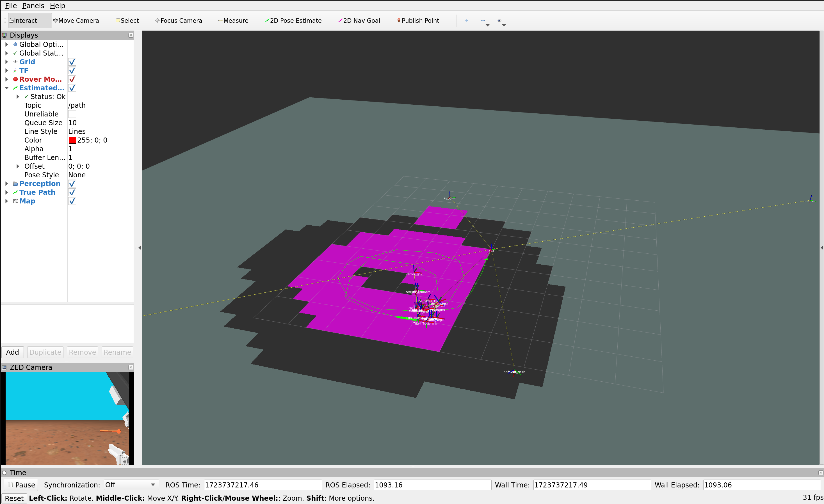Disable the Grid display checkbox
The height and width of the screenshot is (504, 824).
[x=72, y=62]
